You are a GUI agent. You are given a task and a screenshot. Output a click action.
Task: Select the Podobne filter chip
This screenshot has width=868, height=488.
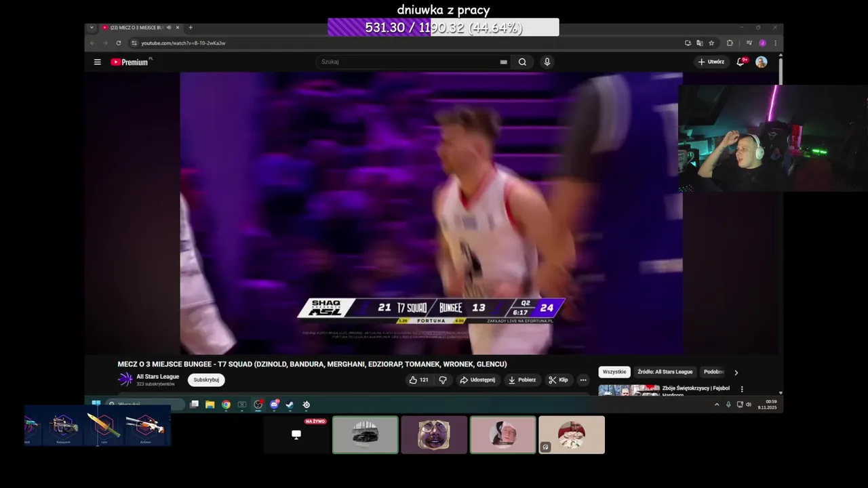tap(713, 372)
